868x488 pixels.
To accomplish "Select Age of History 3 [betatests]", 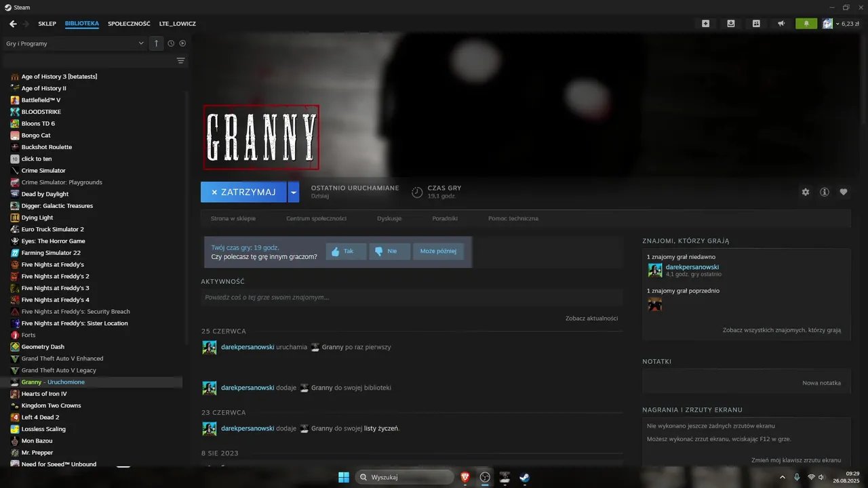I will tap(59, 77).
